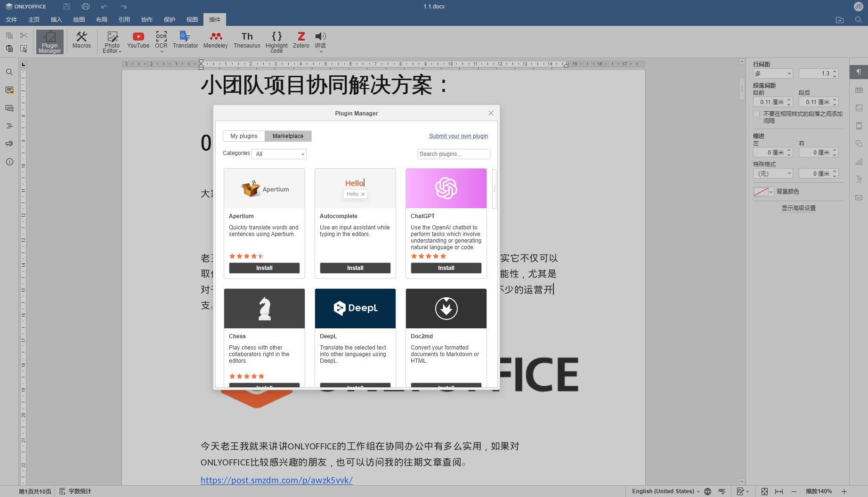Click Submit your own plugin link
Viewport: 868px width, 497px height.
pyautogui.click(x=458, y=136)
